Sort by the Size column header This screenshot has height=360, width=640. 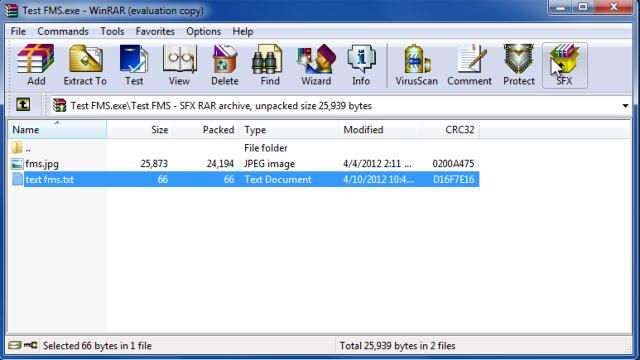[x=140, y=130]
